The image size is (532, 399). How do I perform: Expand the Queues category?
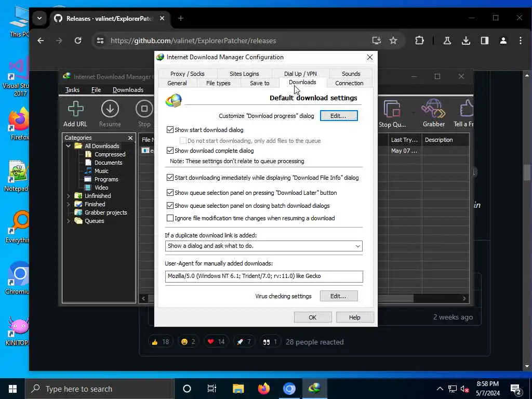click(x=68, y=221)
